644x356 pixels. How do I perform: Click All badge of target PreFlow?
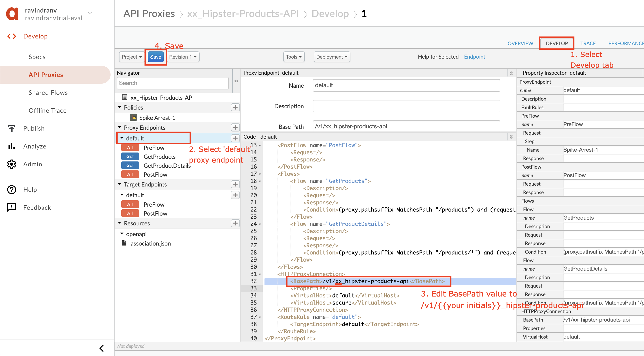coord(130,204)
